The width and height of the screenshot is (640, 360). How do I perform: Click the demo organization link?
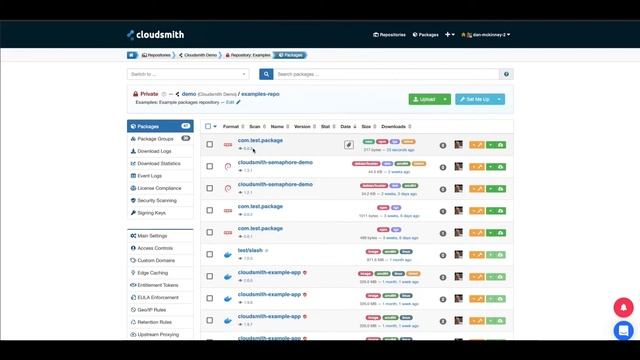tap(189, 94)
